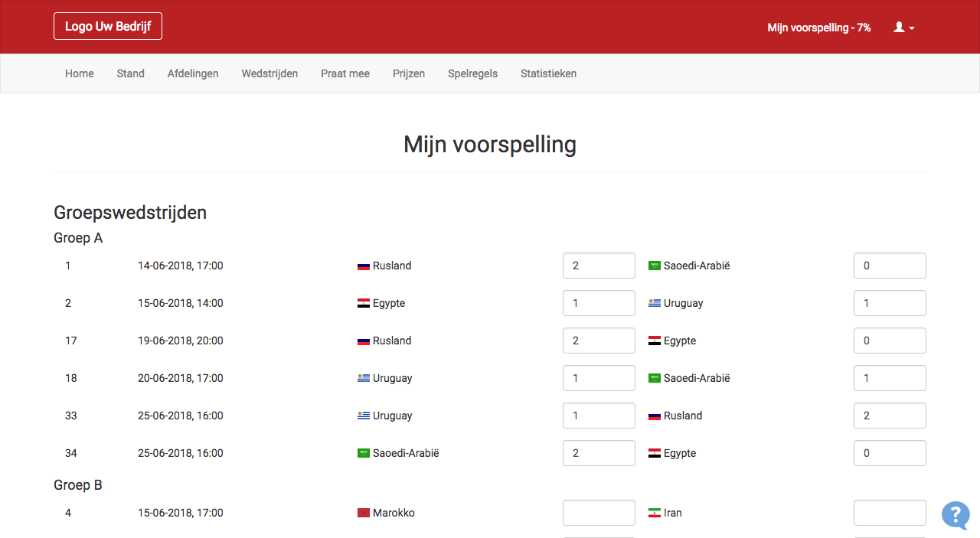Click the Mijn voorspelling page title

(490, 144)
